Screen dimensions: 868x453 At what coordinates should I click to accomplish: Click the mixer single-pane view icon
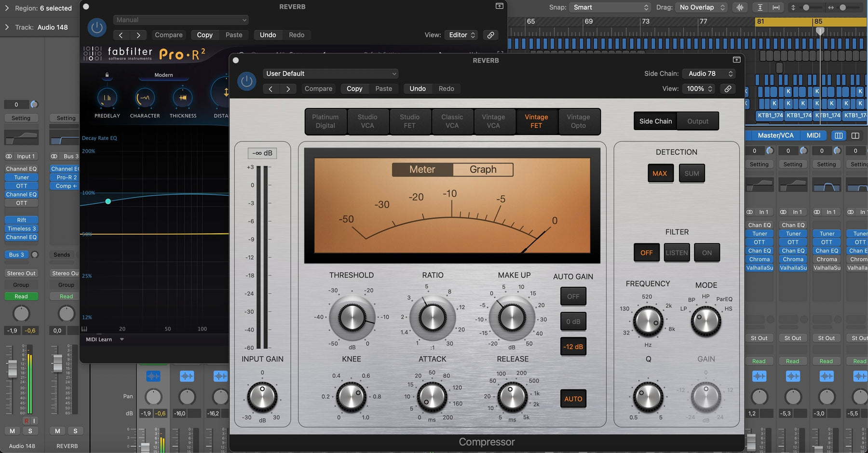tap(855, 135)
